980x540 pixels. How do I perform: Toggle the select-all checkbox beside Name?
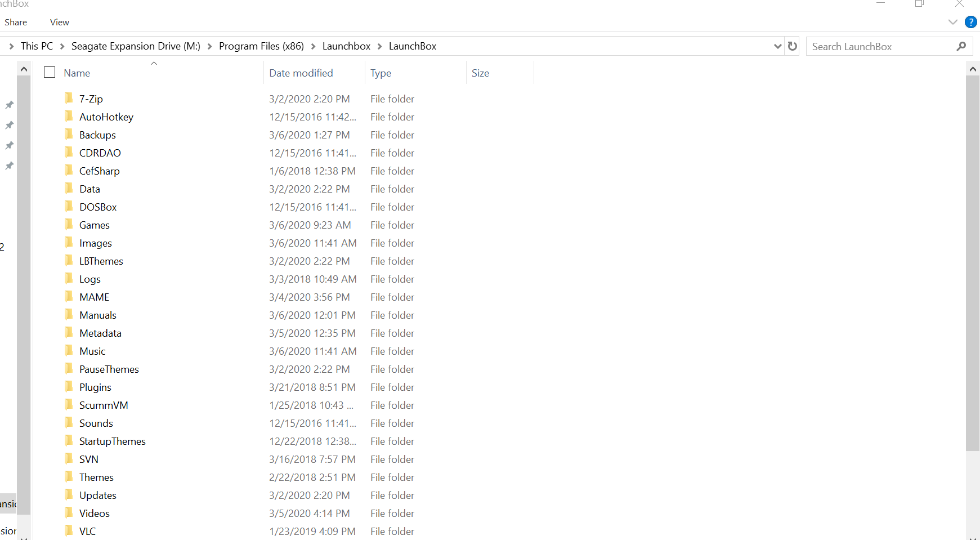point(50,72)
